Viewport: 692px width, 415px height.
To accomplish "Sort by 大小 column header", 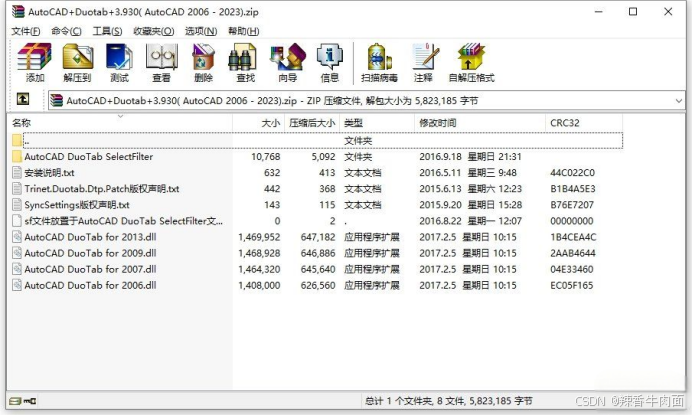I will point(259,123).
